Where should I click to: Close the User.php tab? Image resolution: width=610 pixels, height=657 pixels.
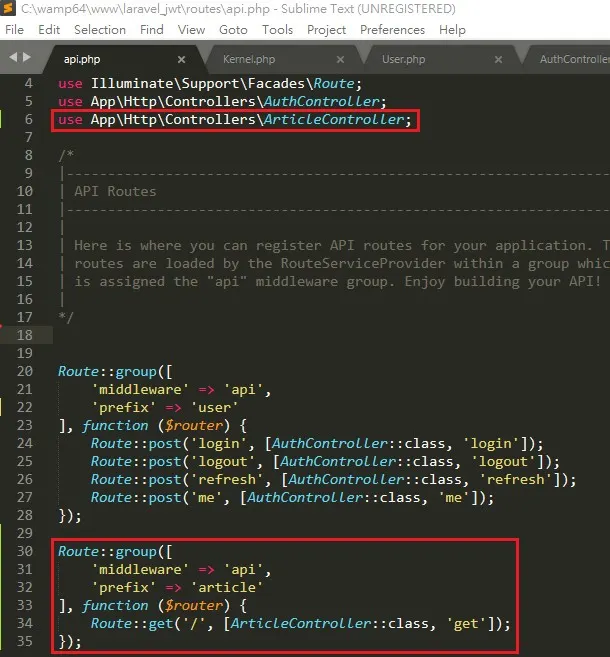tap(499, 60)
